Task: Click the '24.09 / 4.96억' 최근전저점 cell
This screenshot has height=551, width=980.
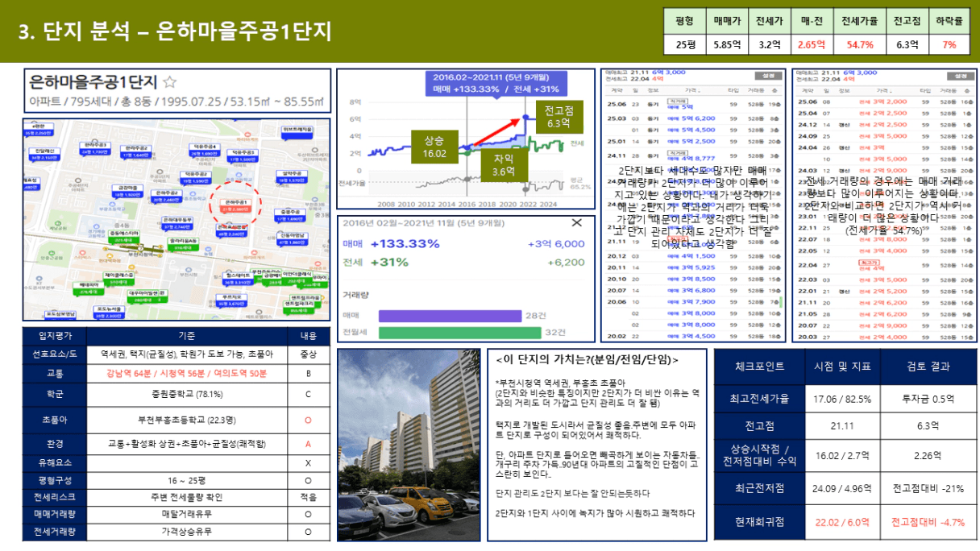Action: 841,488
